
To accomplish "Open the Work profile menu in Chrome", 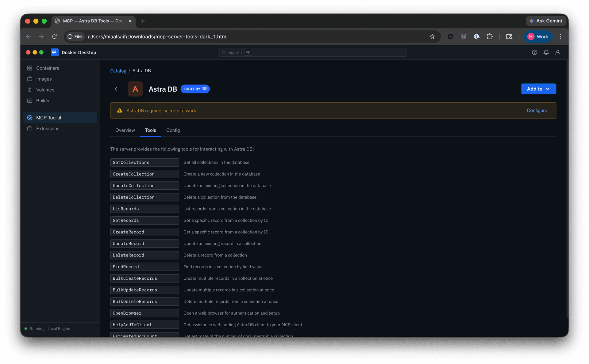I will 538,37.
